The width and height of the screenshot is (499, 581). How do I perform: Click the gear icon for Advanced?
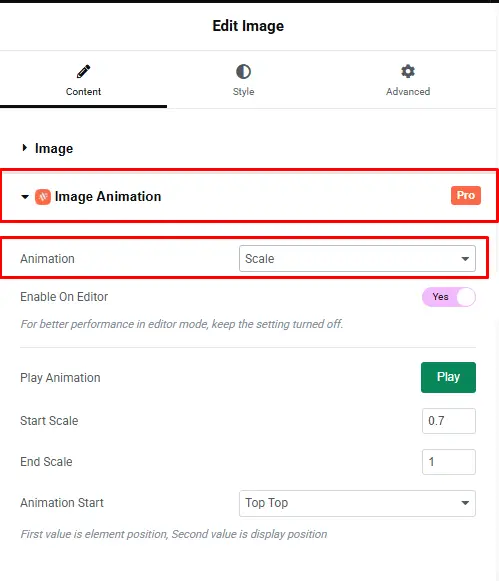point(408,71)
